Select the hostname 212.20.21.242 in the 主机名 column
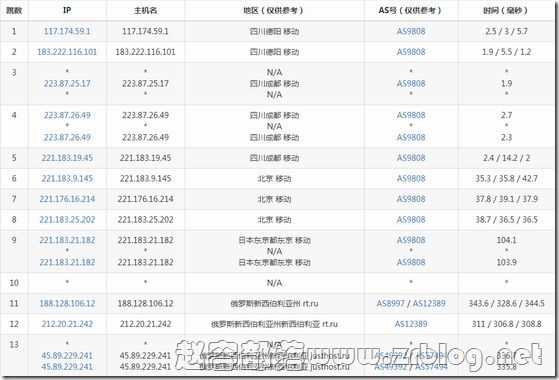Image resolution: width=559 pixels, height=380 pixels. (x=145, y=324)
